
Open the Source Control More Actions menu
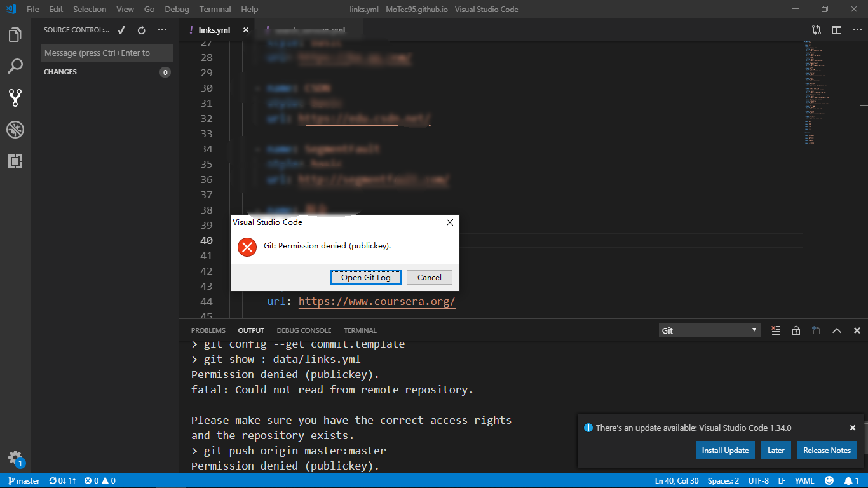pos(162,29)
